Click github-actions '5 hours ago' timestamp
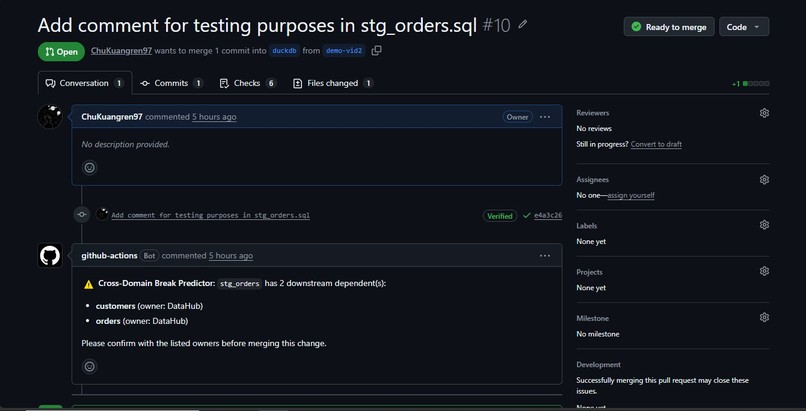 [230, 256]
